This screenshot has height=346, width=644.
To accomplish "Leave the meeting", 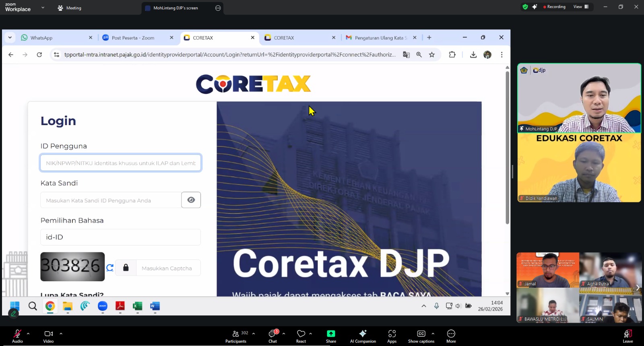I will pos(627,336).
